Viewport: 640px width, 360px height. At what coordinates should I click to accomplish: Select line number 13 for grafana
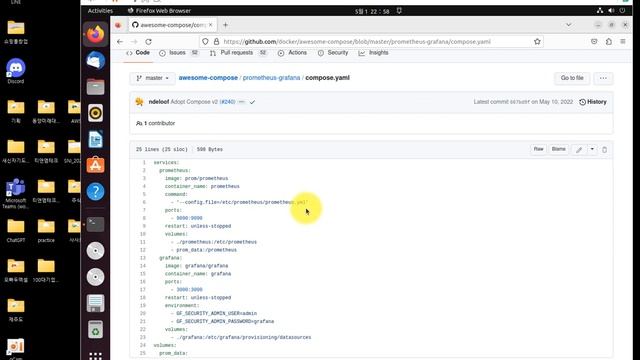click(143, 258)
